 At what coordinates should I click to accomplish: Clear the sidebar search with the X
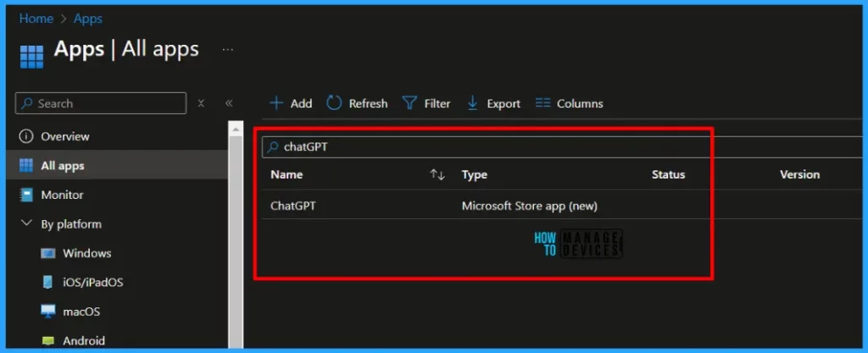(x=202, y=103)
